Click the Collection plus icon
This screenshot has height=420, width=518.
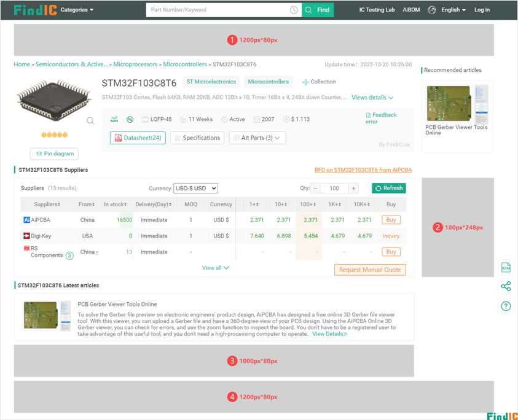pos(305,82)
